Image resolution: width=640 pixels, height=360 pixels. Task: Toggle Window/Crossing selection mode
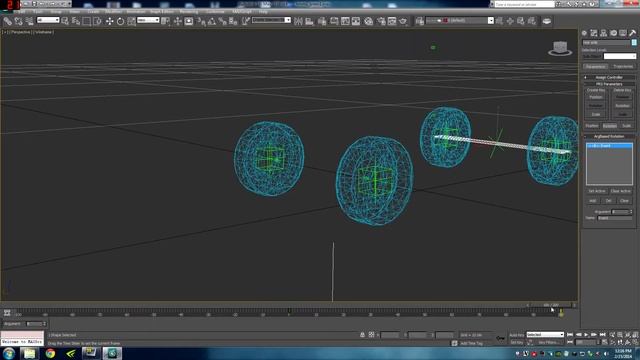coord(98,21)
